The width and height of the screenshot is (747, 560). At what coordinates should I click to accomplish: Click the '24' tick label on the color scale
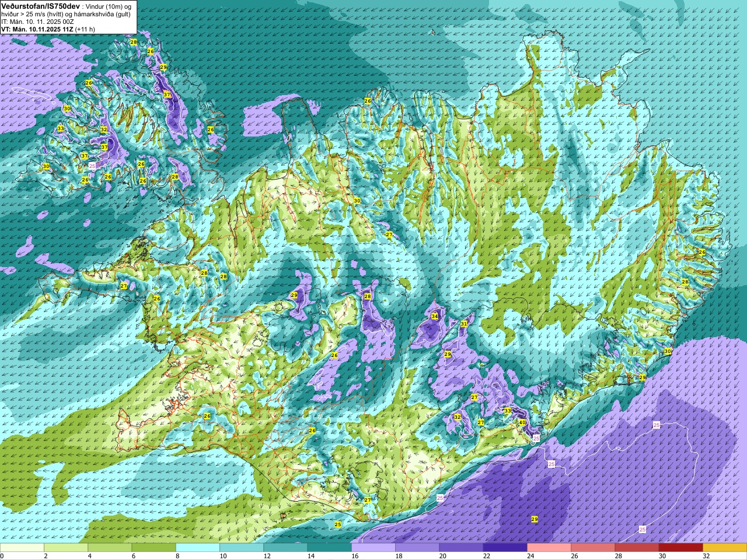tap(531, 556)
